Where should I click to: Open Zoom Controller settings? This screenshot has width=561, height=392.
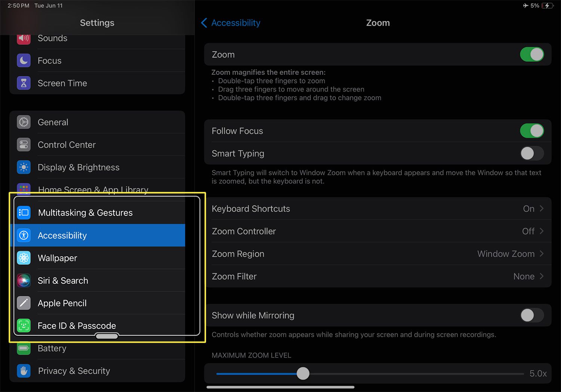(377, 231)
